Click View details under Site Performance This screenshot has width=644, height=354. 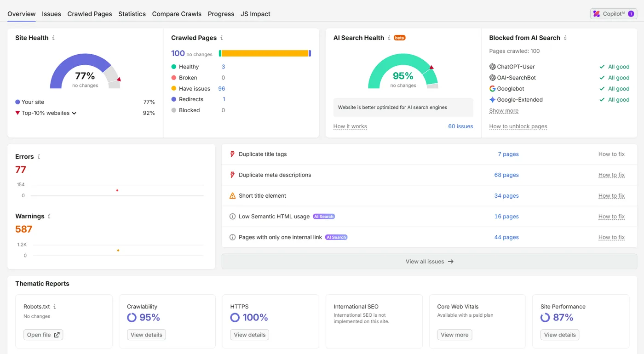(x=560, y=335)
